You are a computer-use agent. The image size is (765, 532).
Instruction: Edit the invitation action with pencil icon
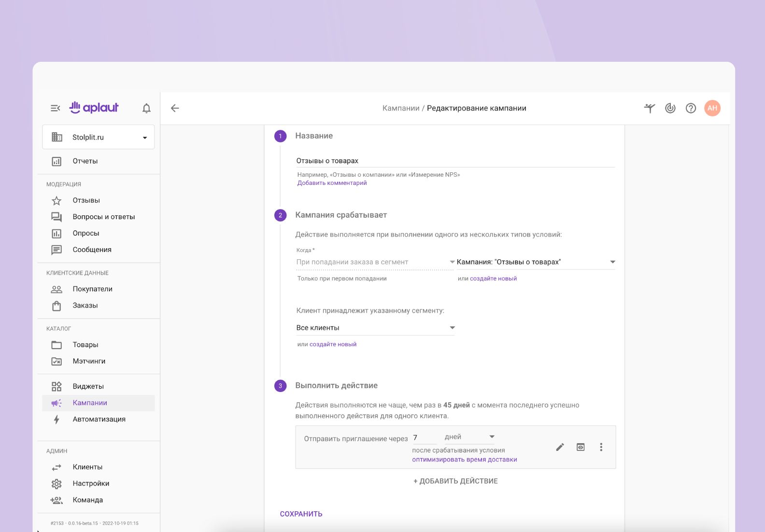560,447
